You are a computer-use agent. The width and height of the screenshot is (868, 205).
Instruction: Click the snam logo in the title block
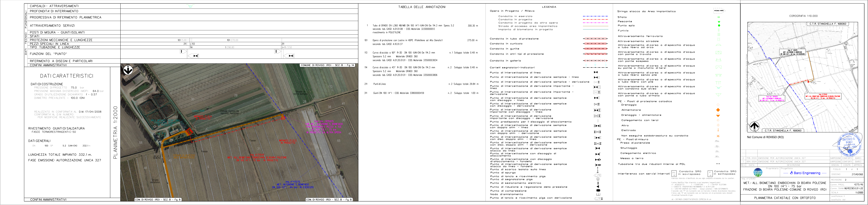click(x=758, y=172)
